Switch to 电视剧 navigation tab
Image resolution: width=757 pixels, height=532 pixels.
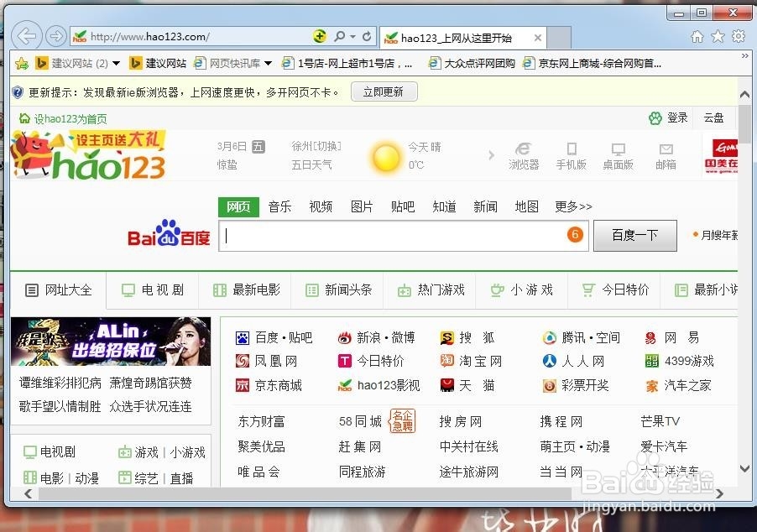point(153,290)
